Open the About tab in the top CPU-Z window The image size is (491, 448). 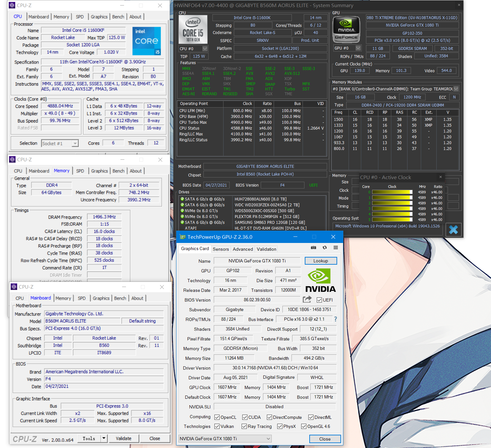click(135, 17)
